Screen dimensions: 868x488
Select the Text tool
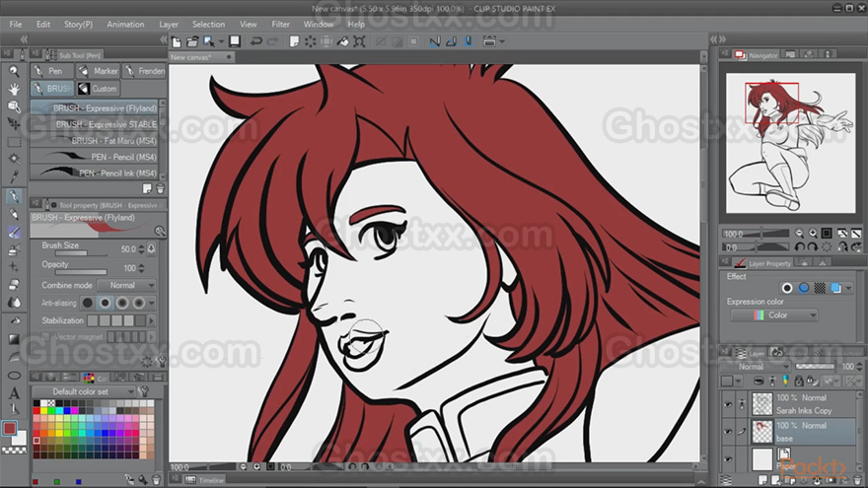(x=14, y=392)
